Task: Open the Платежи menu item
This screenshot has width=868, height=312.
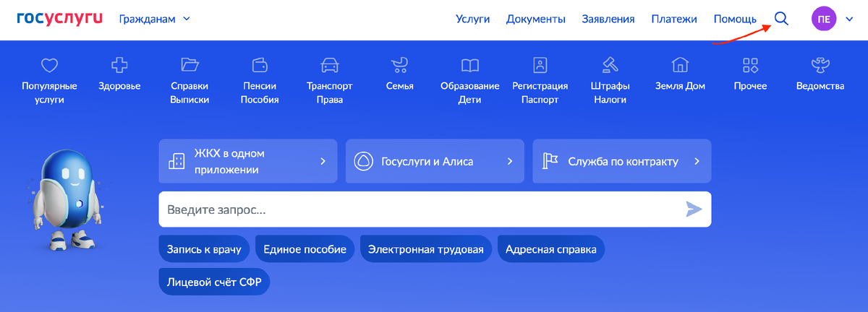Action: click(674, 19)
